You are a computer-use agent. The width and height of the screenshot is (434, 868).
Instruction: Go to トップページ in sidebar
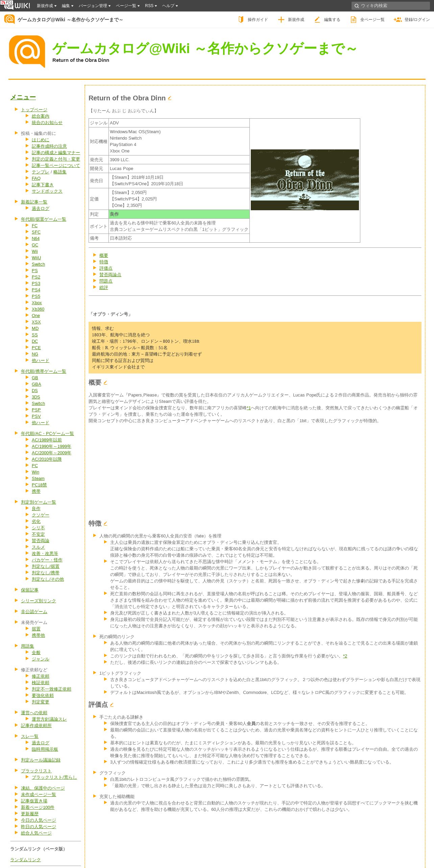(x=34, y=110)
